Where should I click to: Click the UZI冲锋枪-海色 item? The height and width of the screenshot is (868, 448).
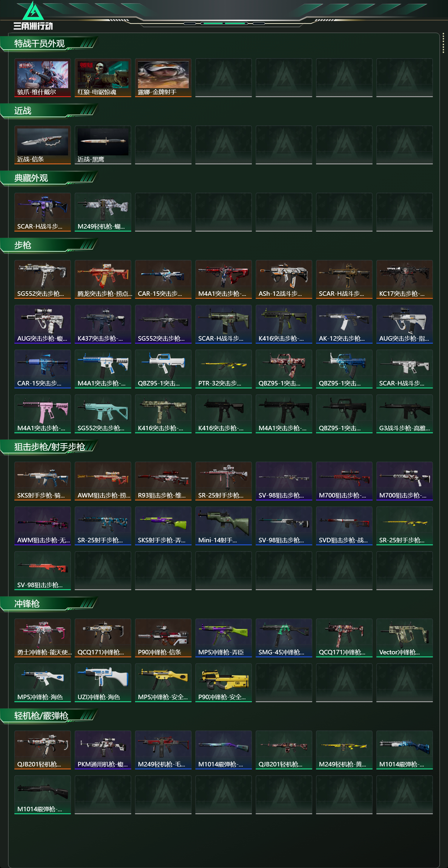103,683
